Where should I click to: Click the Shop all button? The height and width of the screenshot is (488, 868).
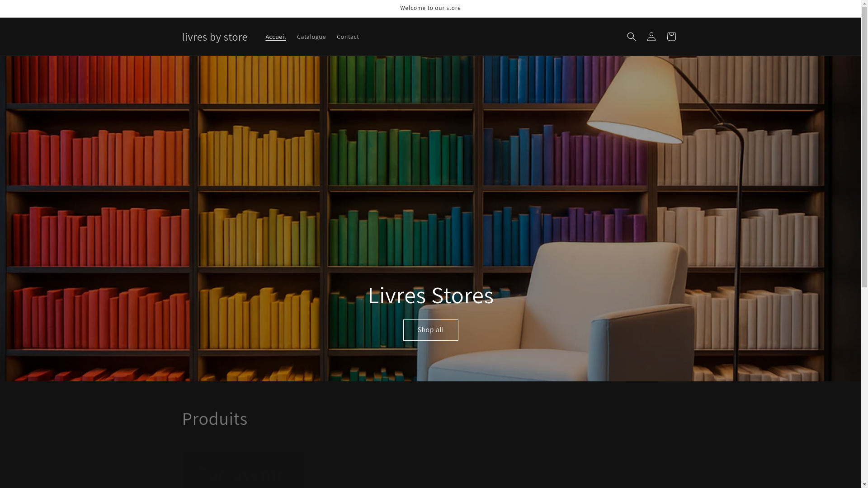430,330
